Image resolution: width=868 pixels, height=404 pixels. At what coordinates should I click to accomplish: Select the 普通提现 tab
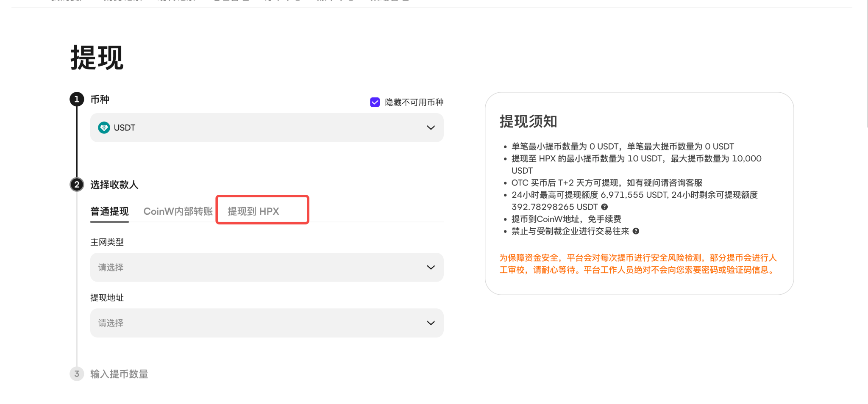pyautogui.click(x=109, y=211)
